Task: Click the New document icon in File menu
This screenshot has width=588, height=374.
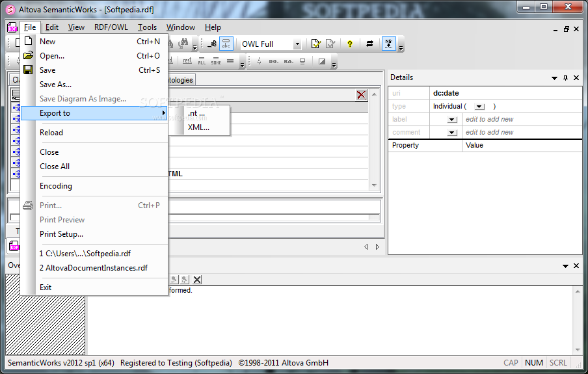Action: click(28, 41)
